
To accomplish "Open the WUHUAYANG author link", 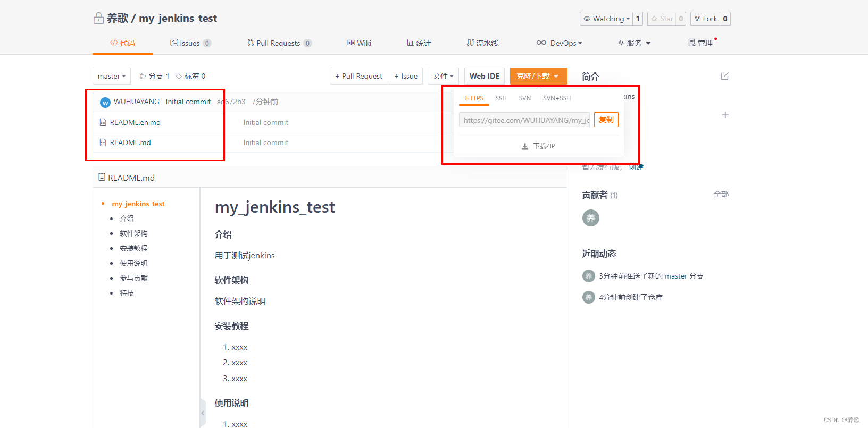I will (x=137, y=102).
